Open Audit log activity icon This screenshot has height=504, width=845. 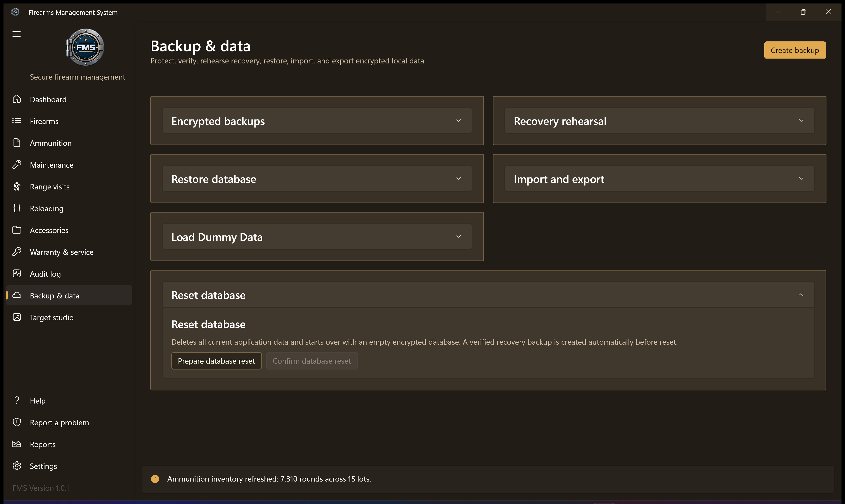(x=17, y=274)
